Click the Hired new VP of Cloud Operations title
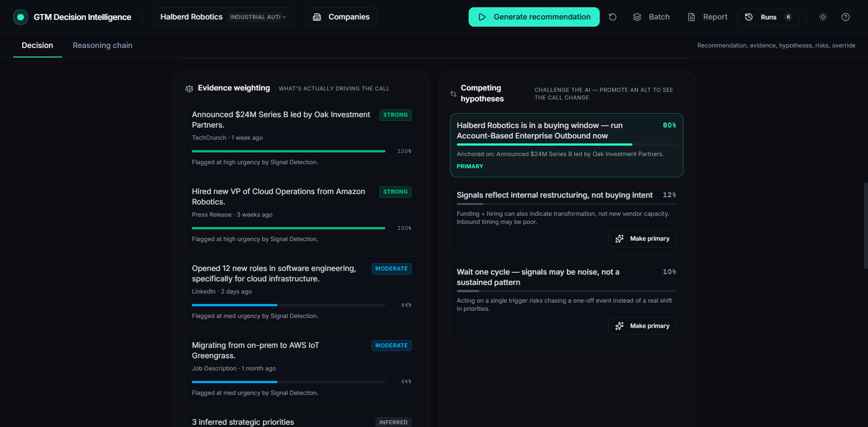Image resolution: width=868 pixels, height=427 pixels. coord(279,197)
